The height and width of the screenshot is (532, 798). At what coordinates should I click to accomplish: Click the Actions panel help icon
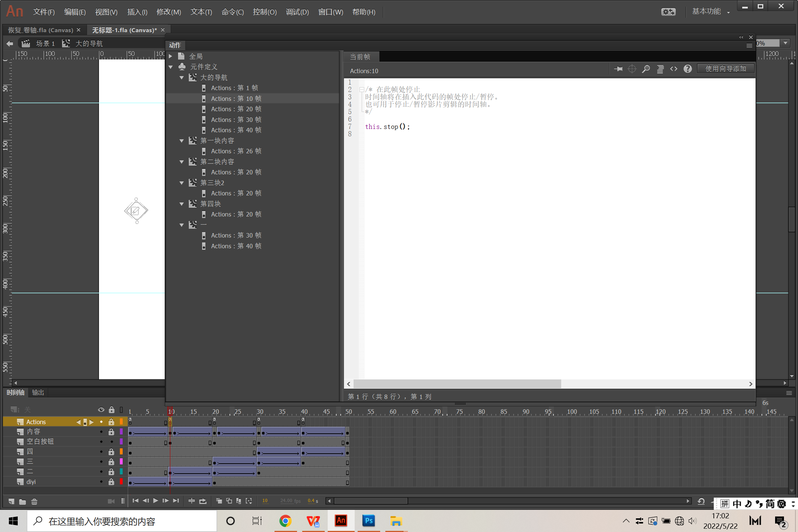tap(687, 69)
